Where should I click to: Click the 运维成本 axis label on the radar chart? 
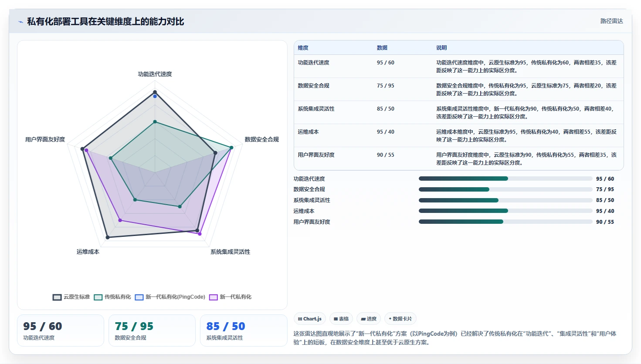88,252
